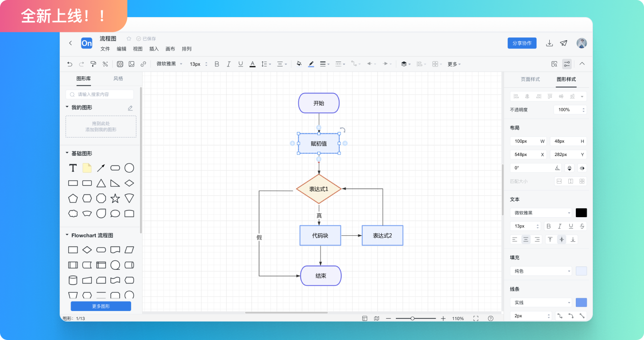Open help from the status bar question mark
The height and width of the screenshot is (340, 644).
click(x=491, y=319)
